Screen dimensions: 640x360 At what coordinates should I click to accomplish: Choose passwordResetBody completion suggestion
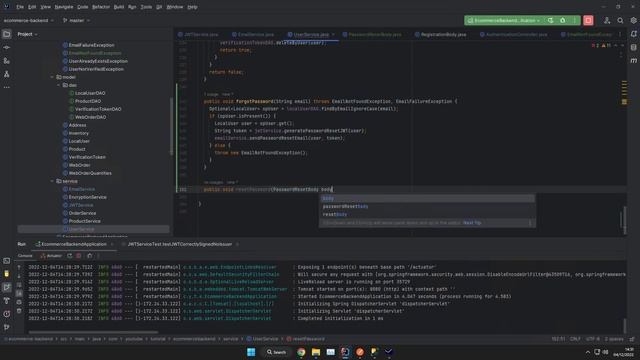pyautogui.click(x=427, y=207)
